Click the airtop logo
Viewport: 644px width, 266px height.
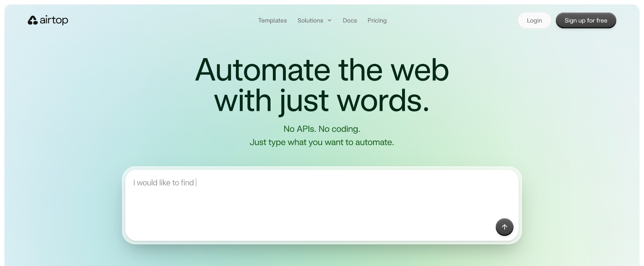(48, 20)
